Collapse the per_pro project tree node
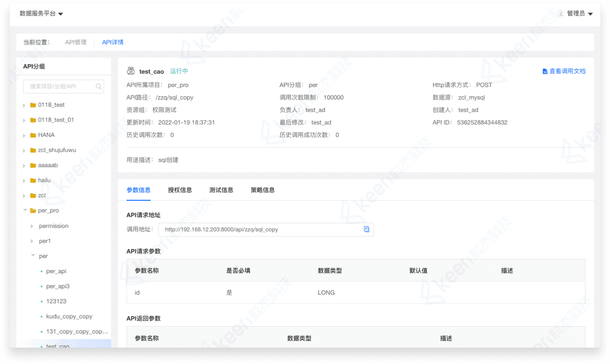 pyautogui.click(x=25, y=211)
